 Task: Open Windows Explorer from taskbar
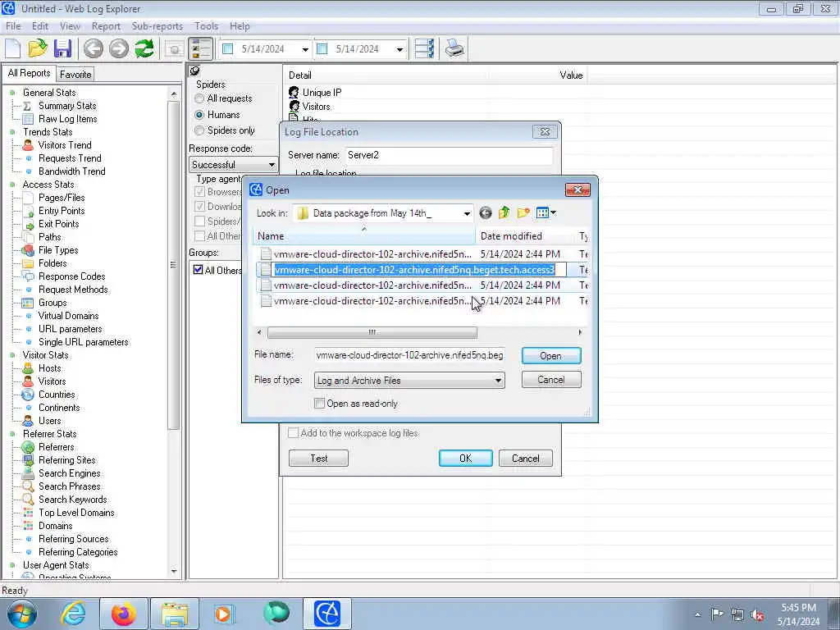coord(176,614)
